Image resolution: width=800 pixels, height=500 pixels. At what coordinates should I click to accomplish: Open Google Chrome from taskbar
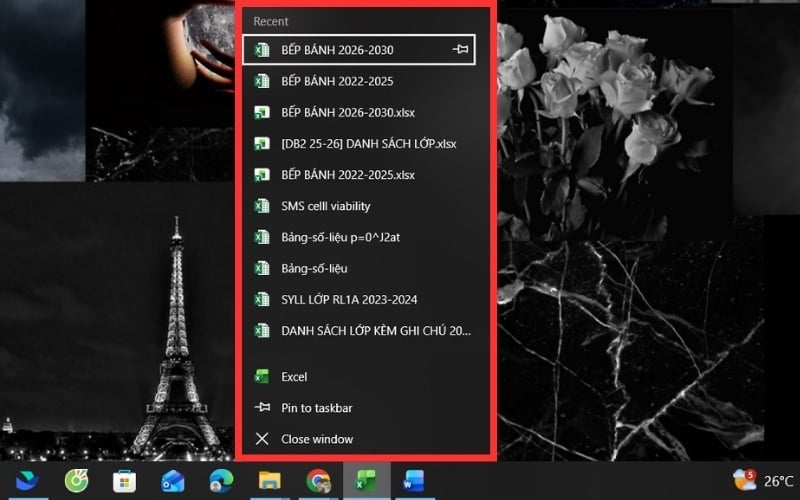[x=318, y=481]
